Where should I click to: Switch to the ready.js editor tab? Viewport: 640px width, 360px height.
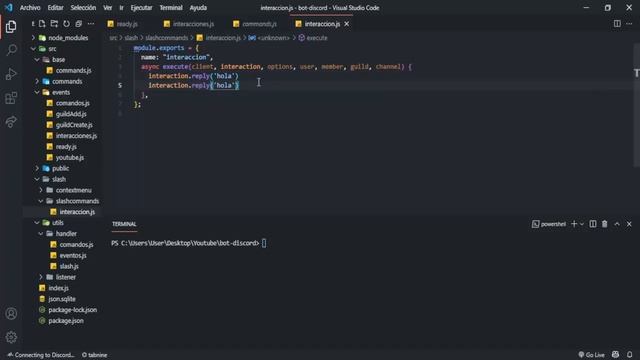point(126,24)
